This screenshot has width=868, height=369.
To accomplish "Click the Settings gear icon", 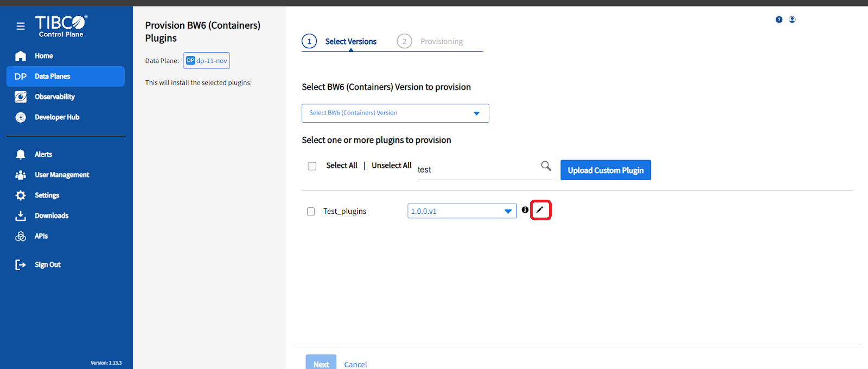I will pos(21,195).
